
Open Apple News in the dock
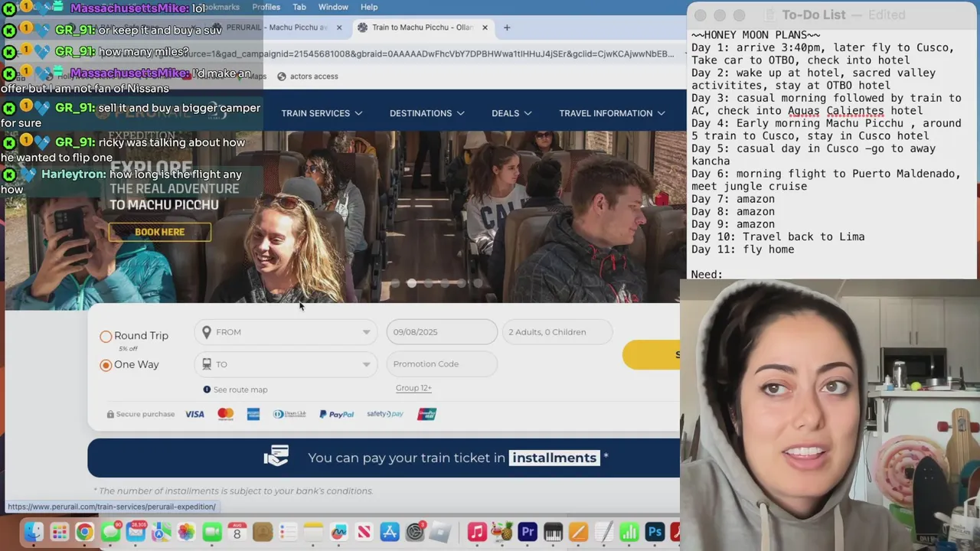(364, 532)
